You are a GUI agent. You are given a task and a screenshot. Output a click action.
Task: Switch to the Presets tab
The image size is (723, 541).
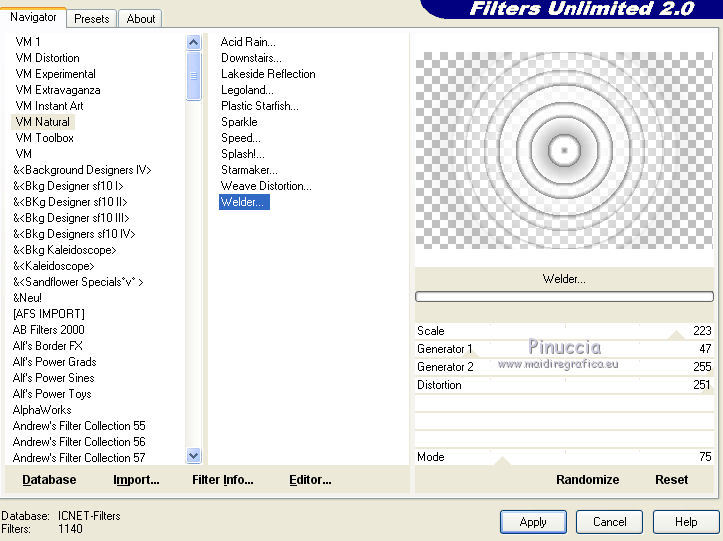tap(91, 19)
